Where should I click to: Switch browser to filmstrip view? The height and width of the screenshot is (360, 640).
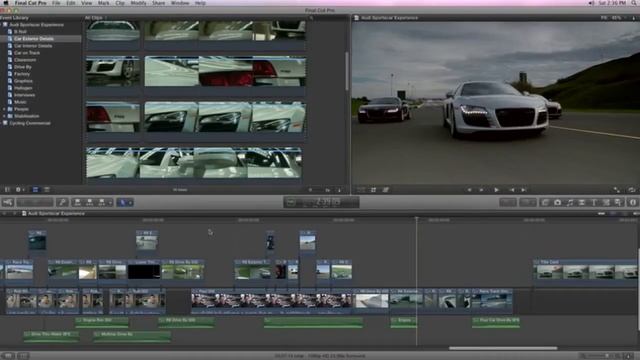pos(36,189)
